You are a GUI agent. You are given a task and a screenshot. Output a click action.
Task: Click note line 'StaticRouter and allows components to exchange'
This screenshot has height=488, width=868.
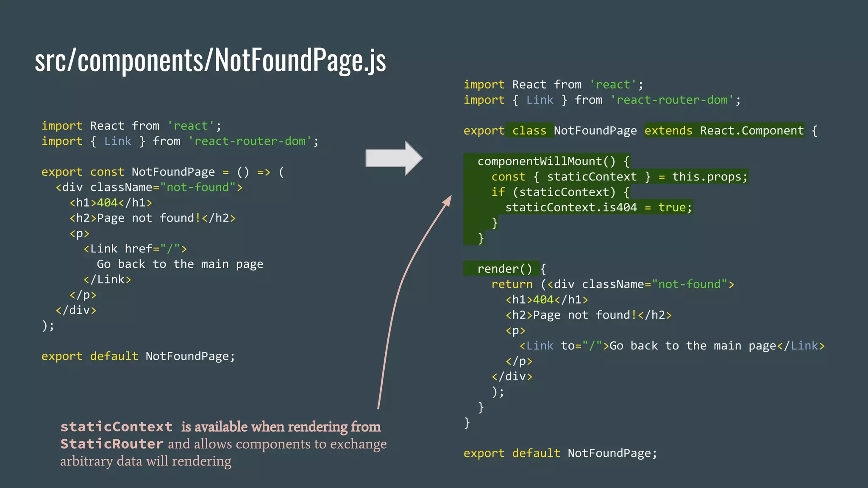[x=223, y=444]
